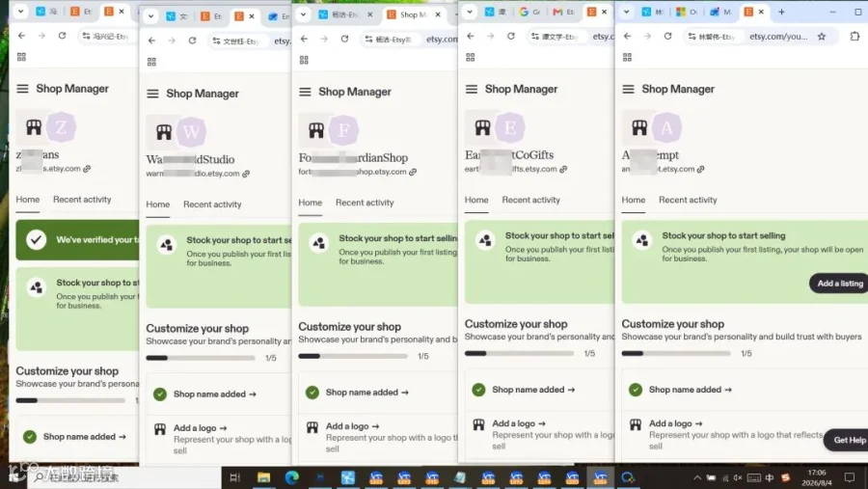Open hamburger menu in Z shop window
This screenshot has width=868, height=489.
tap(22, 89)
